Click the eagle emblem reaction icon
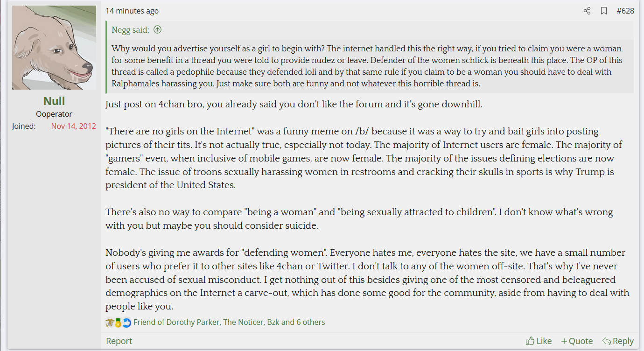Screen dimensions: 644x351 pos(110,323)
